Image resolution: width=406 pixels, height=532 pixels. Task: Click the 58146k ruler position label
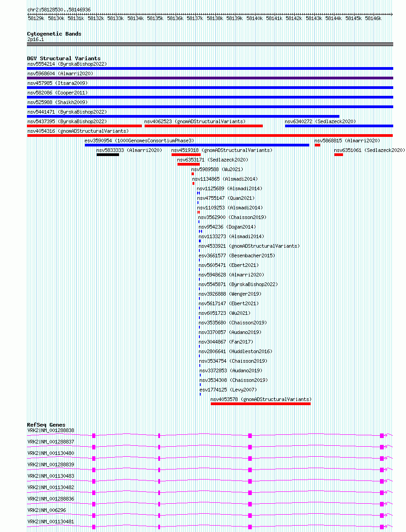[x=373, y=18]
